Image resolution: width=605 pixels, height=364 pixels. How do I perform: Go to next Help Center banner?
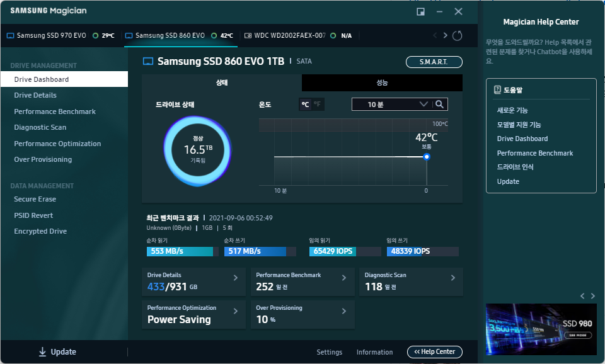[x=593, y=296]
